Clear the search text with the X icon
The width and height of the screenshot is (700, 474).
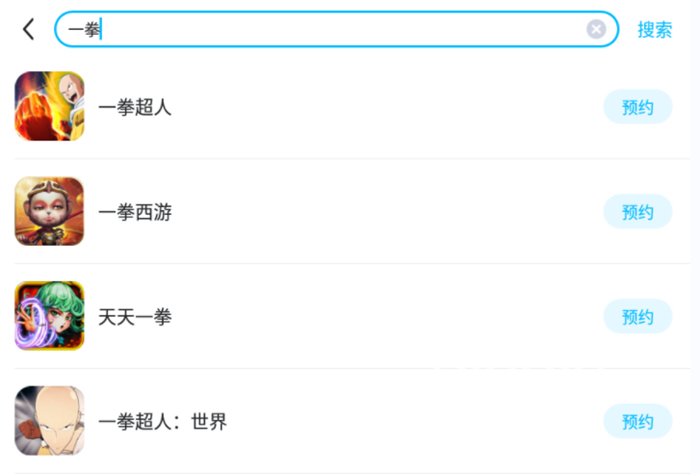(x=596, y=30)
